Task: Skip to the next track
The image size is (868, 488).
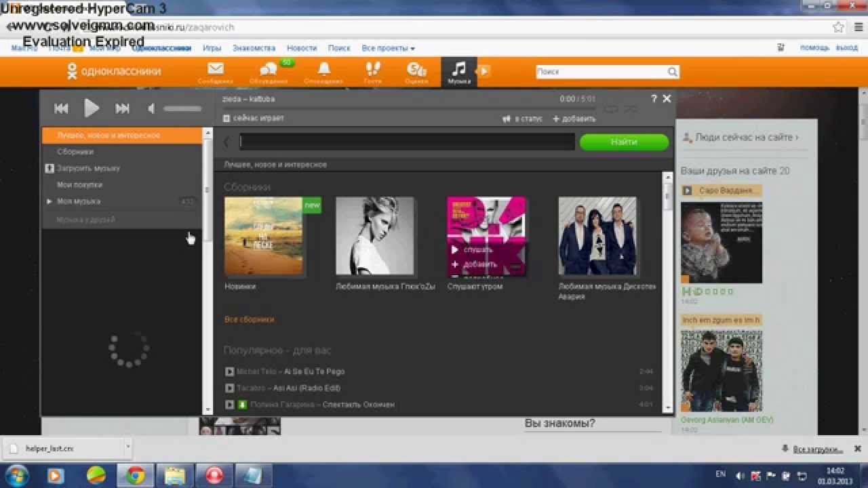Action: click(122, 108)
